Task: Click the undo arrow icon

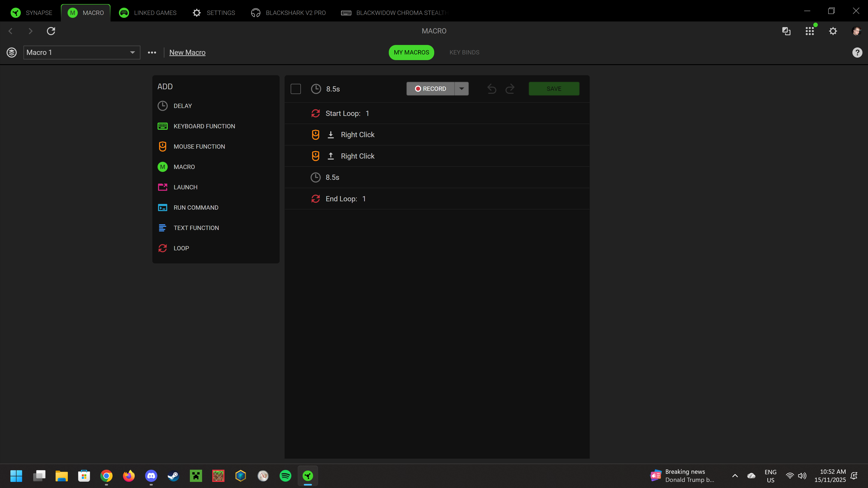Action: coord(492,89)
